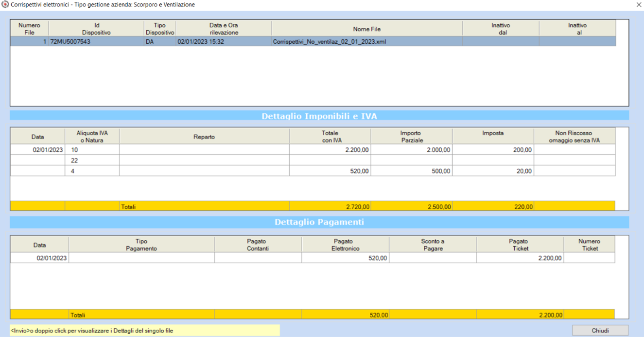Select the aliquota 4 cell
Image resolution: width=644 pixels, height=337 pixels.
pyautogui.click(x=92, y=171)
